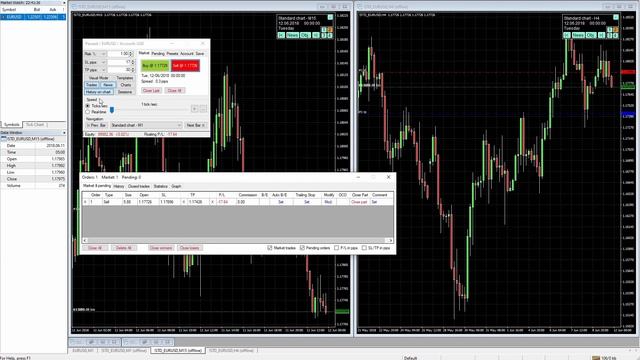This screenshot has width=640, height=360.
Task: Click the Charts button in the trade panel
Action: (x=126, y=85)
